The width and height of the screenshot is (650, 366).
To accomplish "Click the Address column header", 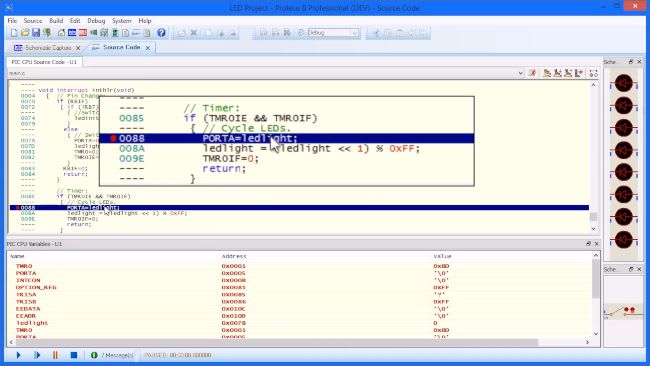I will coord(234,256).
